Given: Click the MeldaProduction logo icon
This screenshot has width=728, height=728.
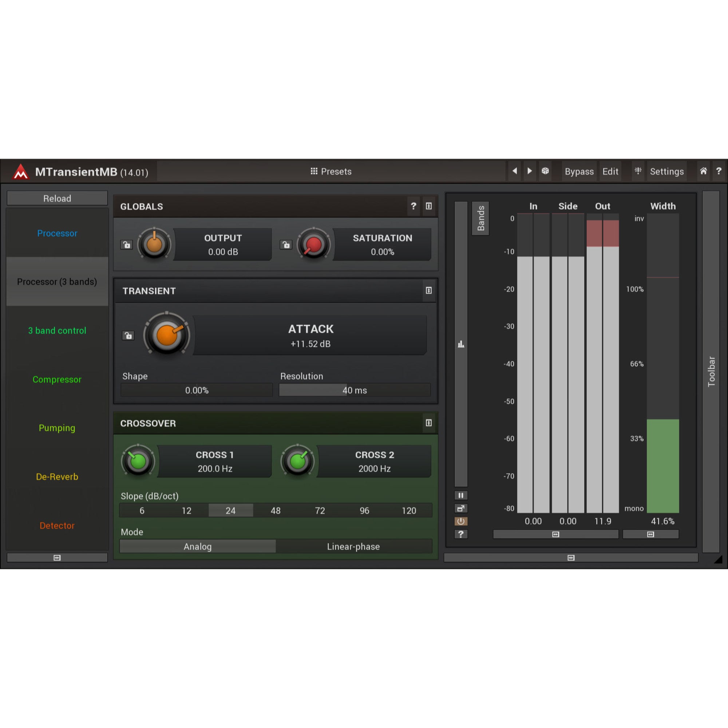Looking at the screenshot, I should pos(21,172).
